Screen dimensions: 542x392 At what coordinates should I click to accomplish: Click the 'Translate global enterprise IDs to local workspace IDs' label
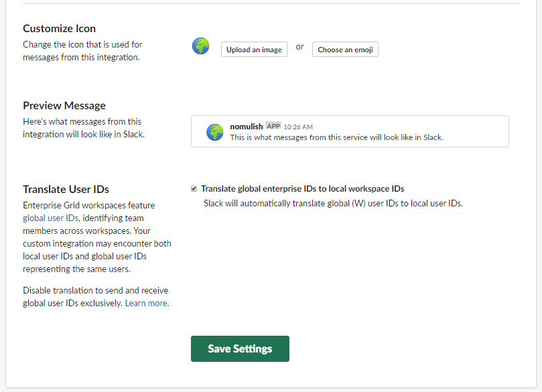point(302,189)
